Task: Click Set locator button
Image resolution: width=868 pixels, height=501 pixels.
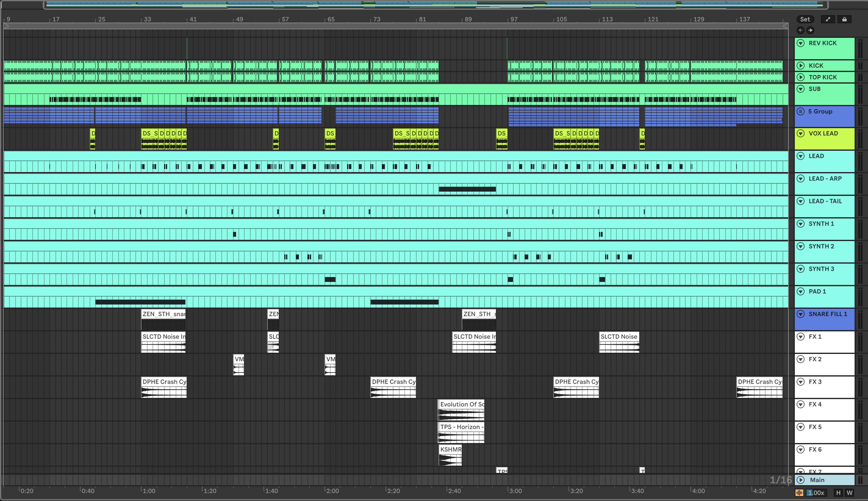Action: coord(805,19)
